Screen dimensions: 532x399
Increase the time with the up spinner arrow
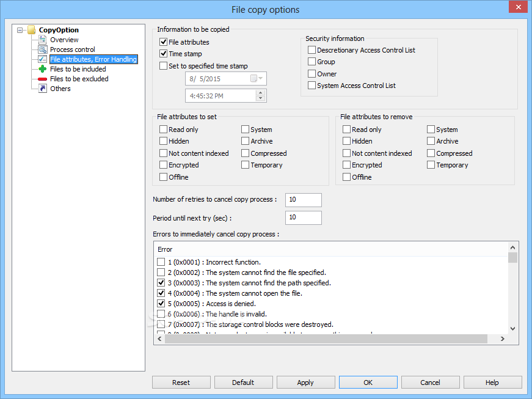click(260, 92)
